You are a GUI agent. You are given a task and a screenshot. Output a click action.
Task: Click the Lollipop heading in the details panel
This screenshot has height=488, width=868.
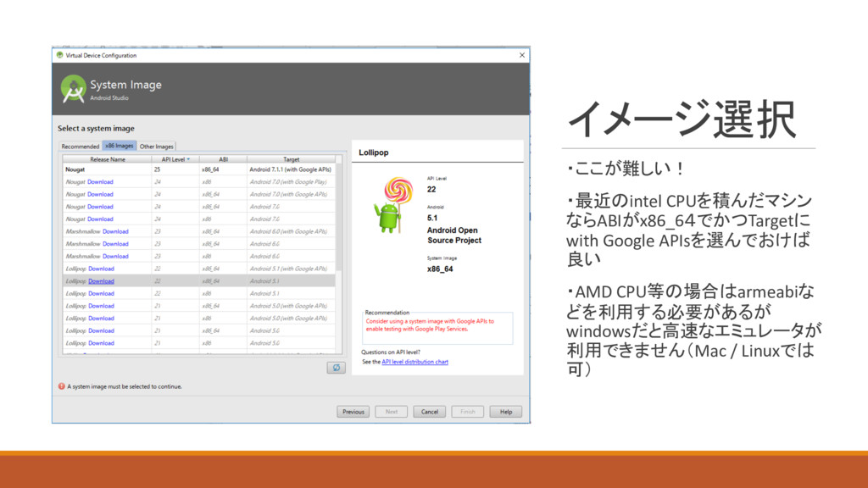[374, 152]
